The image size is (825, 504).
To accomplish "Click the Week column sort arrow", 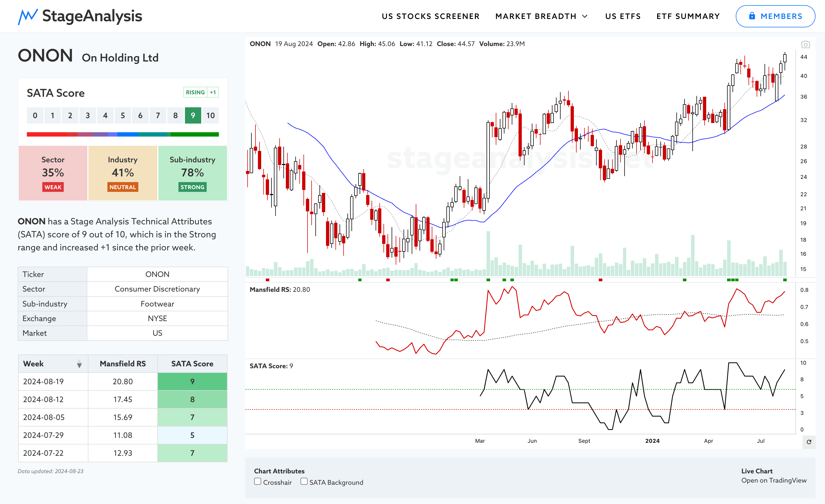I will tap(79, 364).
